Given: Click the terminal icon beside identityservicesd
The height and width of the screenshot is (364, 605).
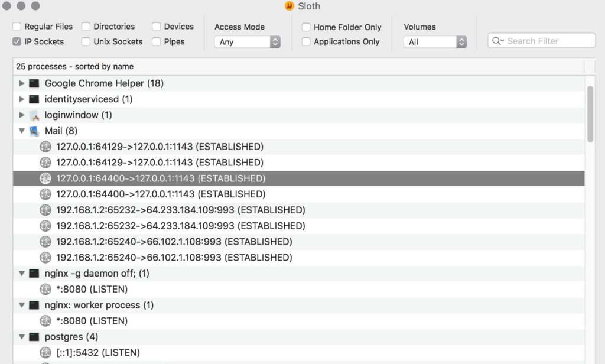Looking at the screenshot, I should click(34, 99).
